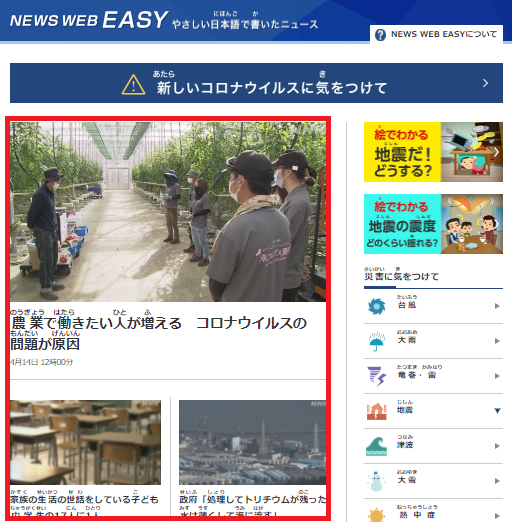Open NEWS WEB EASYについて tab
Screen dimensions: 512x522
[x=436, y=34]
